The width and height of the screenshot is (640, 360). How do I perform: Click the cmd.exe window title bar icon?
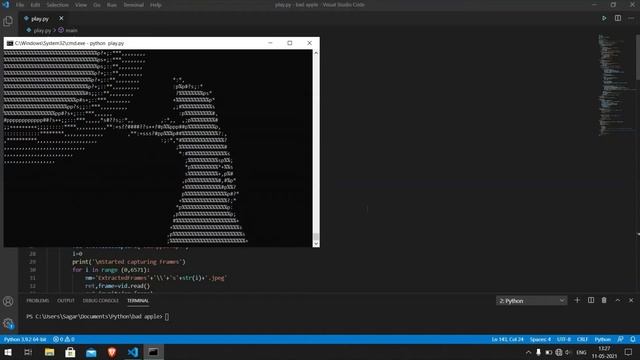point(10,43)
